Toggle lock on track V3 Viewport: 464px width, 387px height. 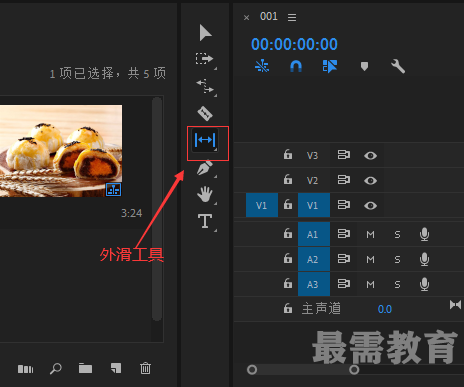coord(288,155)
